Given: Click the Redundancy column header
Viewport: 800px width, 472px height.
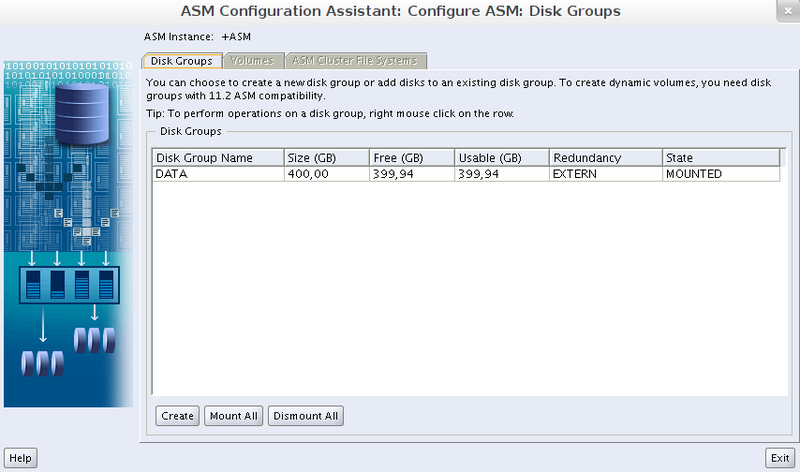Looking at the screenshot, I should (x=605, y=158).
